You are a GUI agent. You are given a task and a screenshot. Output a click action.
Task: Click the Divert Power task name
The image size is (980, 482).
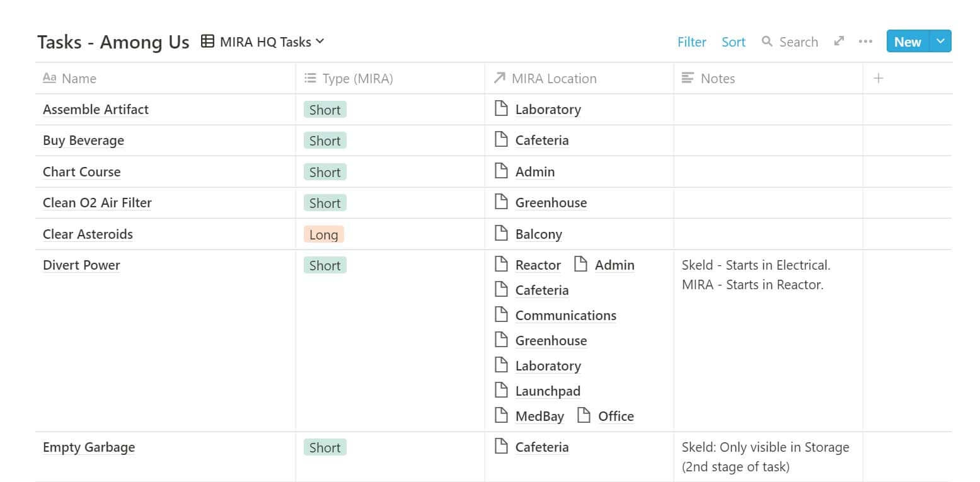pyautogui.click(x=81, y=265)
